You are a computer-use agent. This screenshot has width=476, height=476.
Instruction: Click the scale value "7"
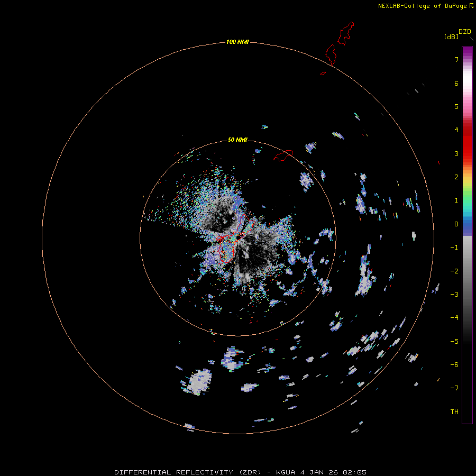(x=456, y=59)
